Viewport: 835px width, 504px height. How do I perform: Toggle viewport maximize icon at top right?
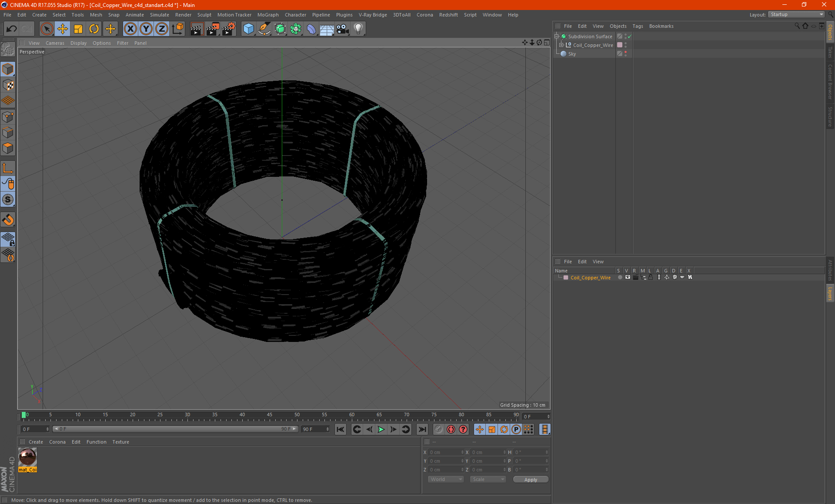(x=547, y=43)
